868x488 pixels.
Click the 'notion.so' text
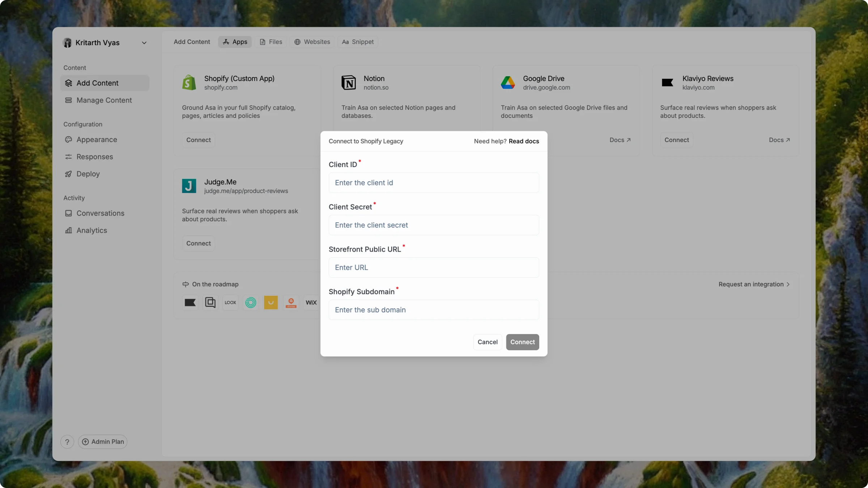point(376,87)
